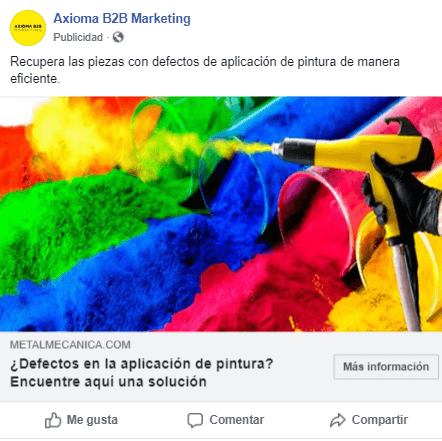The width and height of the screenshot is (442, 441).
Task: Click the Comentar text label
Action: click(237, 420)
